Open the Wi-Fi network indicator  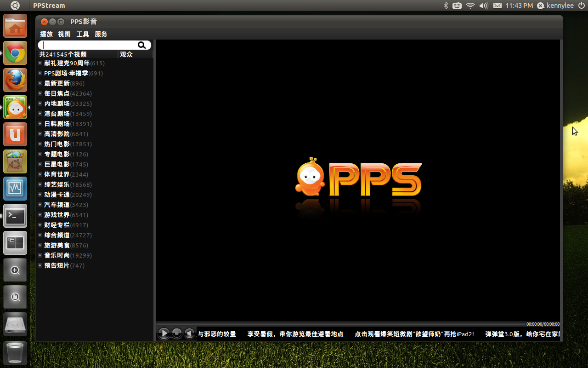470,6
